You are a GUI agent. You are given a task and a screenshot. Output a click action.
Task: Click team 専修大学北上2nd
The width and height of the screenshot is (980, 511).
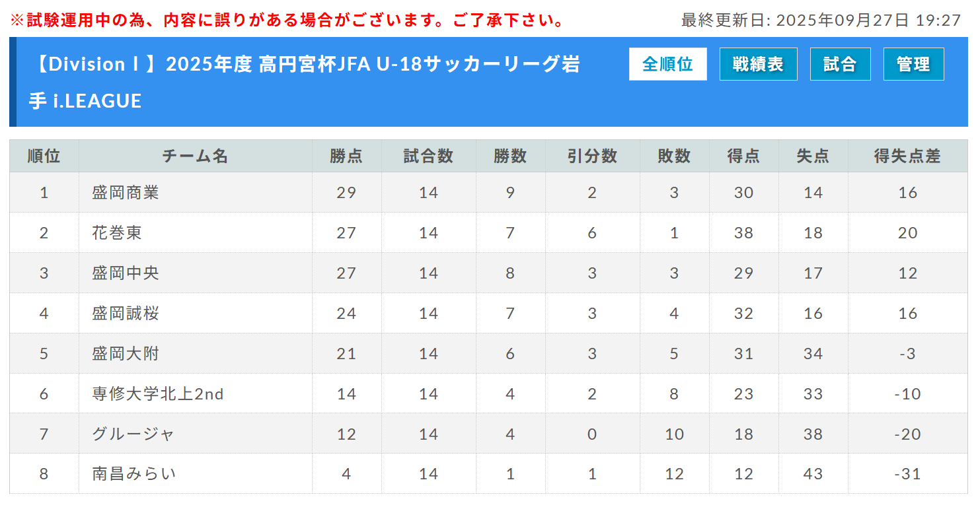tap(158, 394)
